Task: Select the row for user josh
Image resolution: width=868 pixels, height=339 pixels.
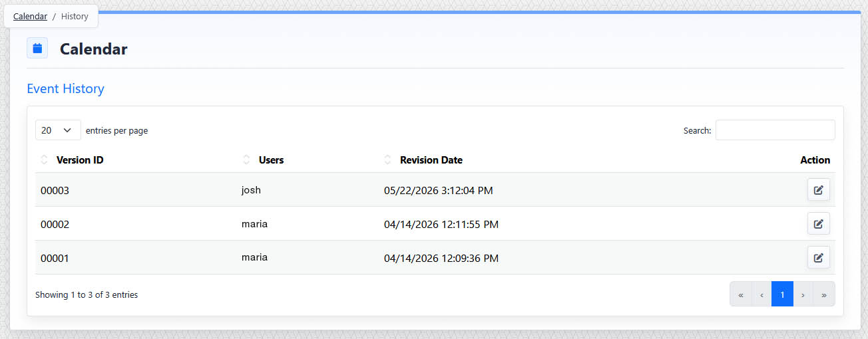Action: (435, 190)
